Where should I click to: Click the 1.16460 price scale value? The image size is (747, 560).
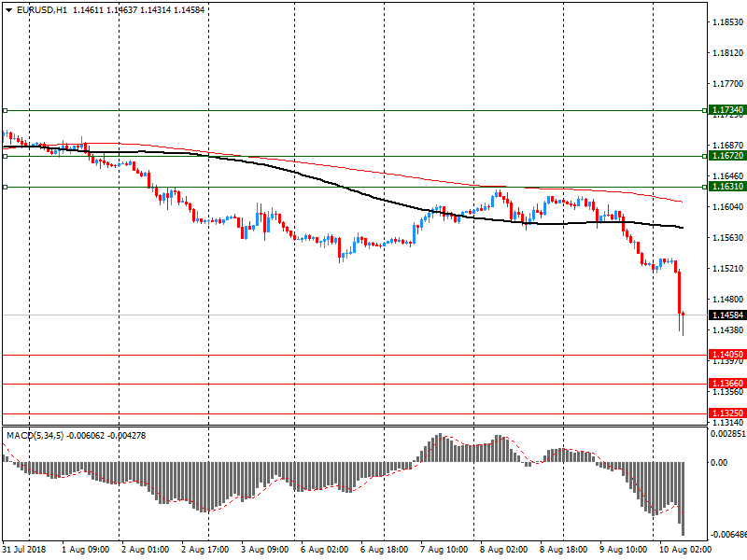click(x=728, y=176)
